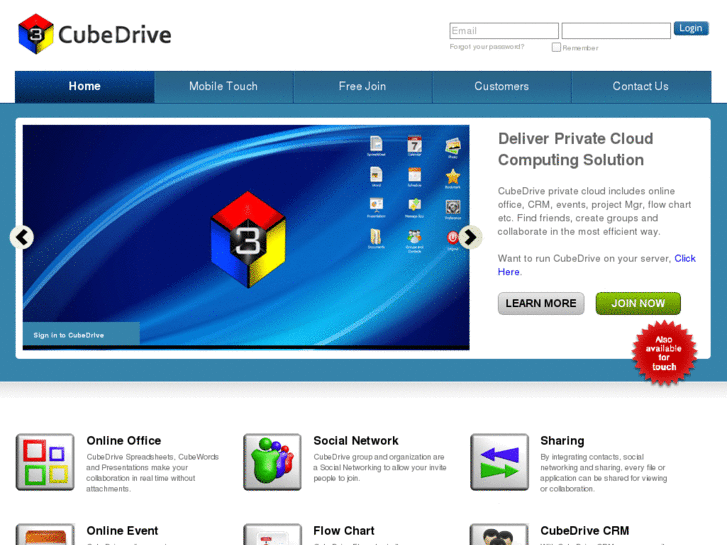Click the red Logout power icon in slide
This screenshot has width=727, height=545.
pos(453,240)
